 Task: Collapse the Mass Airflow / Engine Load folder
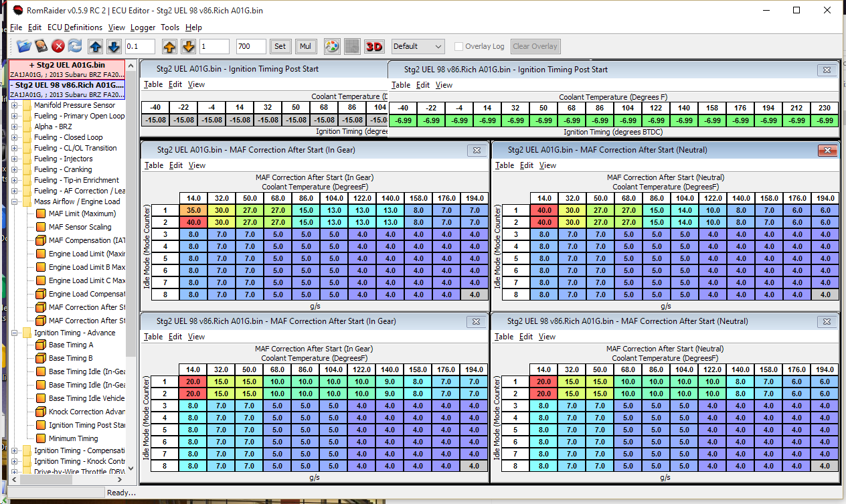[x=15, y=201]
